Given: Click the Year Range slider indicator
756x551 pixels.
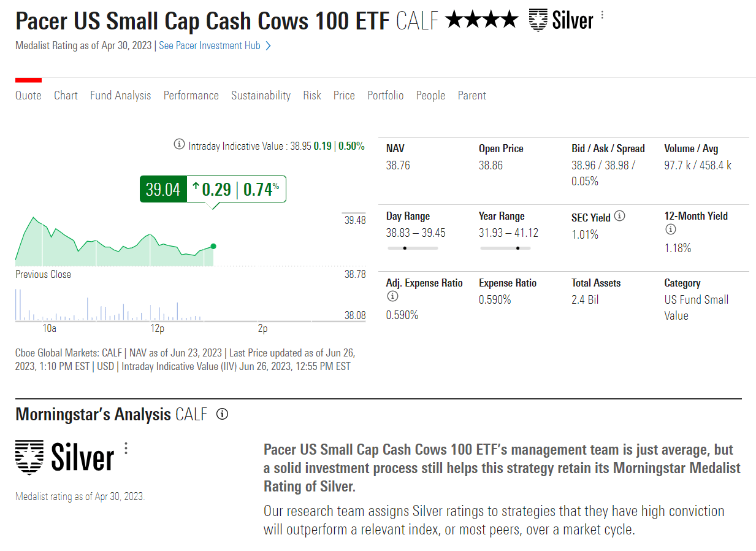Looking at the screenshot, I should [518, 248].
